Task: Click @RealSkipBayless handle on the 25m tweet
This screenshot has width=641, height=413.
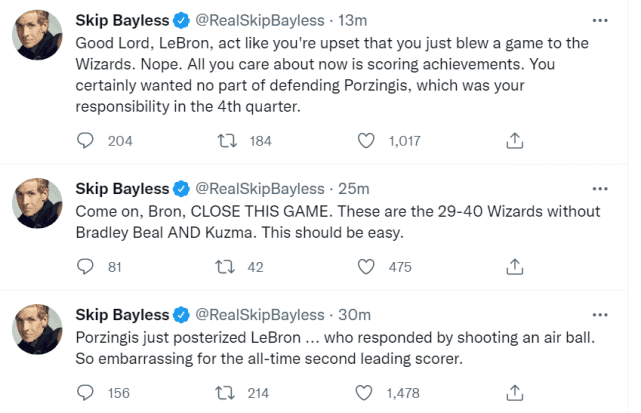Action: click(x=258, y=189)
